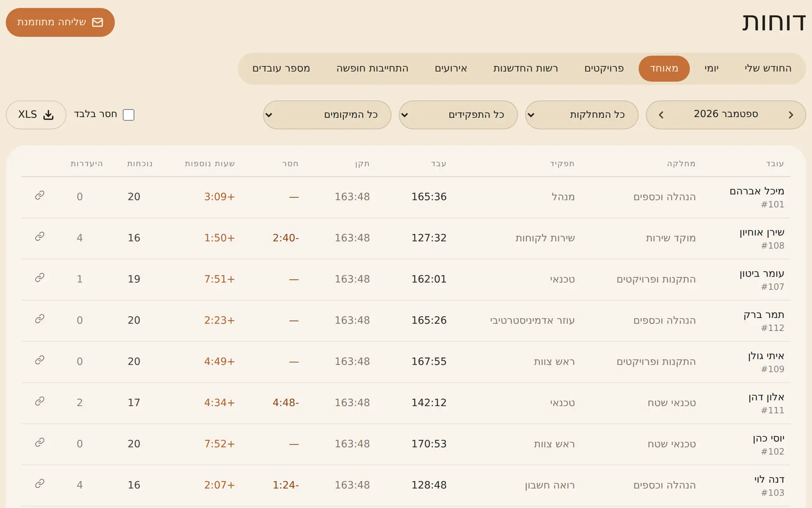812x508 pixels.
Task: Click employee name מיכל אברהם
Action: coord(757,191)
